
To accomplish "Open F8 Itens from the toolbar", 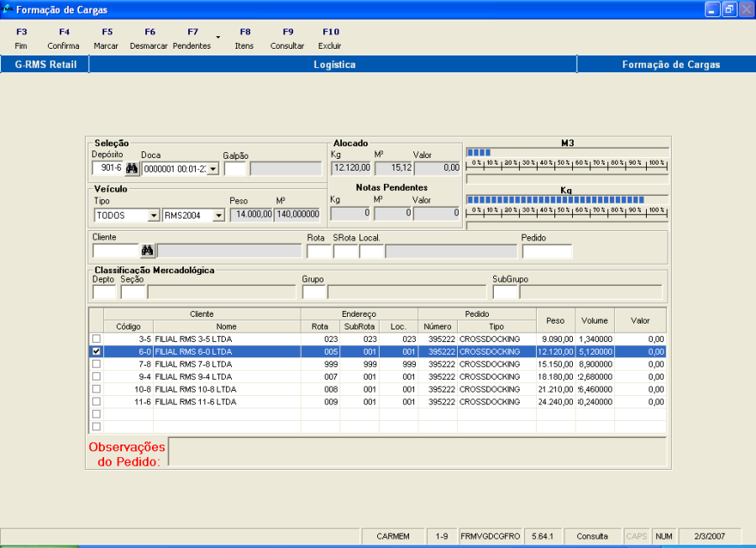I will point(244,39).
